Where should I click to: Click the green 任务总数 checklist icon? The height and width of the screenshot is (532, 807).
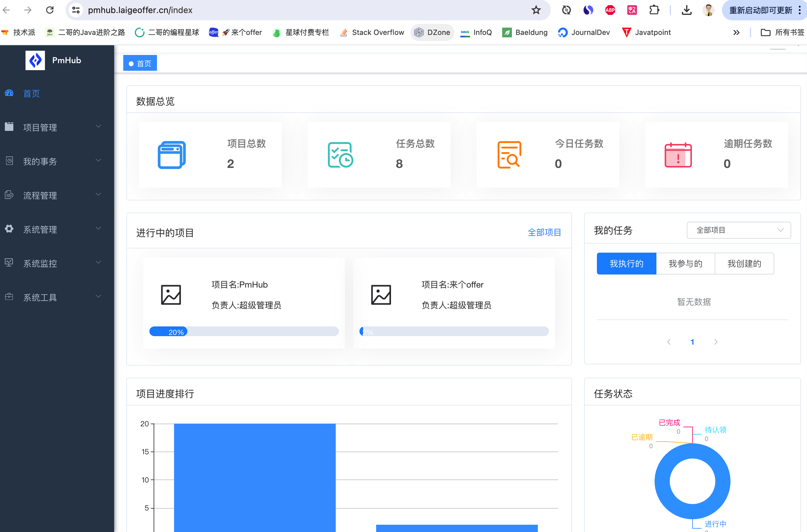coord(340,155)
